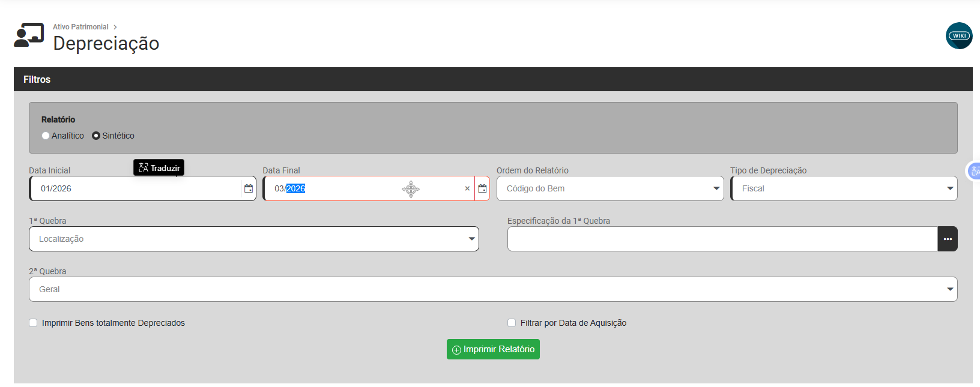Click the Traduzir tooltip button

[x=159, y=168]
